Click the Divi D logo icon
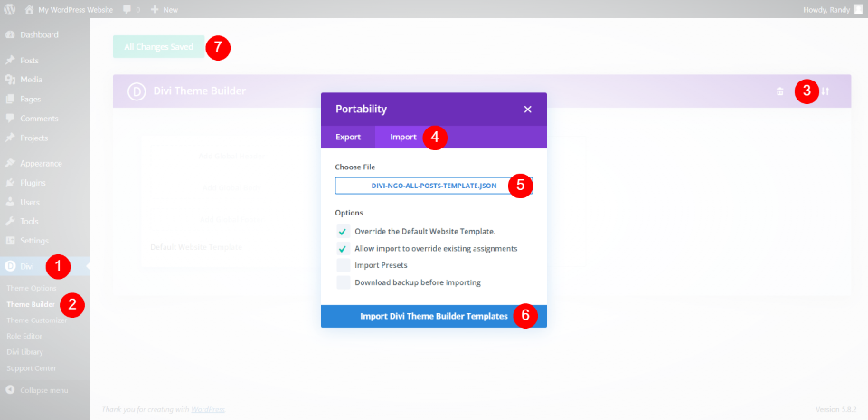The height and width of the screenshot is (420, 868). pos(137,91)
